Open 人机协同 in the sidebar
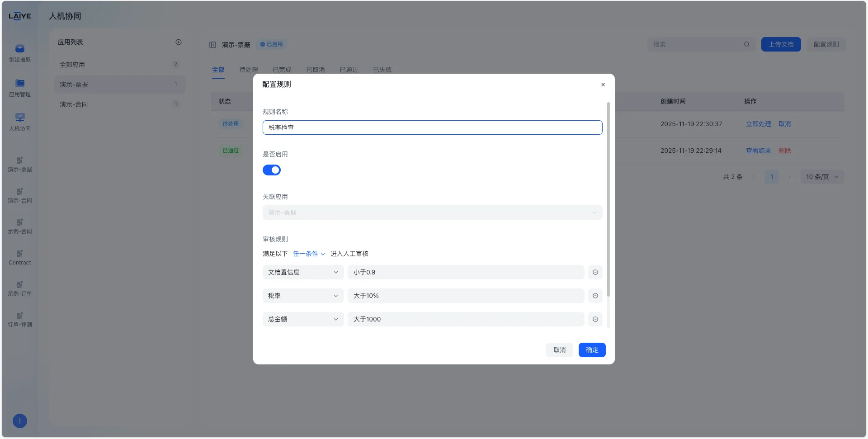 pyautogui.click(x=20, y=123)
